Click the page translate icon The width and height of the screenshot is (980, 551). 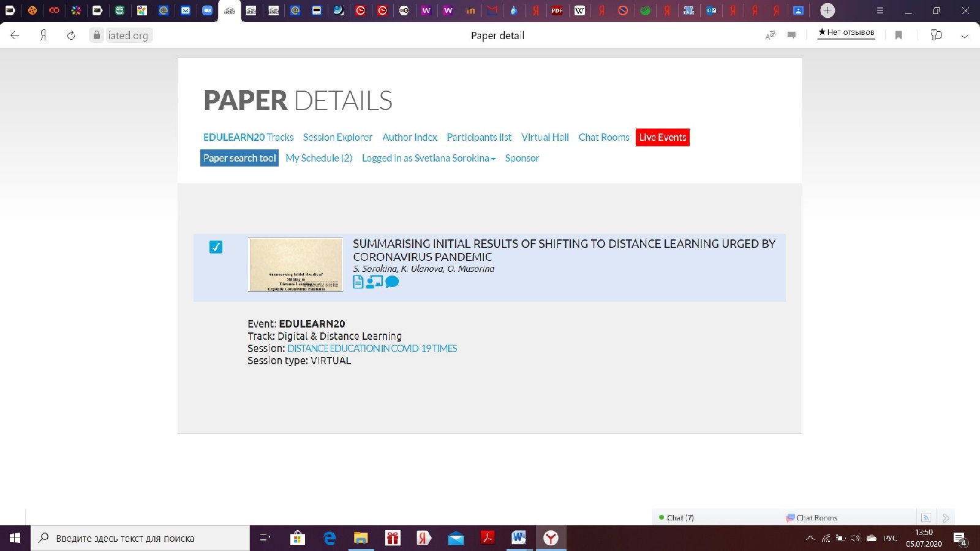click(x=770, y=36)
